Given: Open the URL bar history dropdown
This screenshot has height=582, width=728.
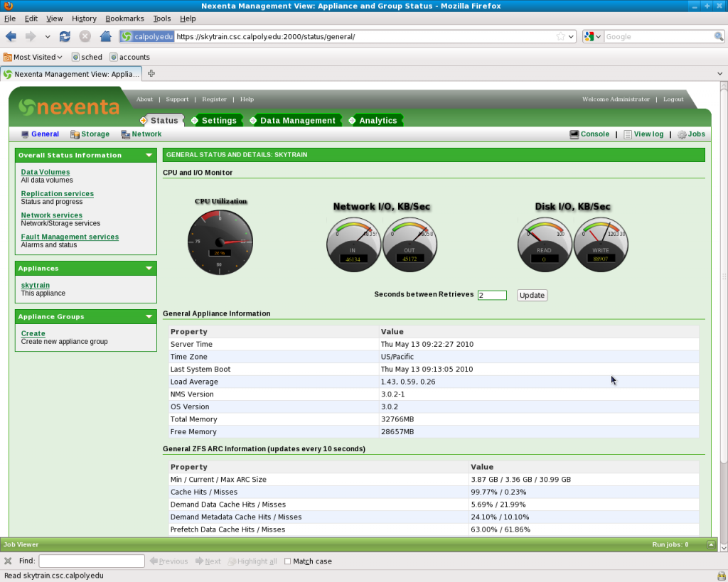Looking at the screenshot, I should point(571,37).
